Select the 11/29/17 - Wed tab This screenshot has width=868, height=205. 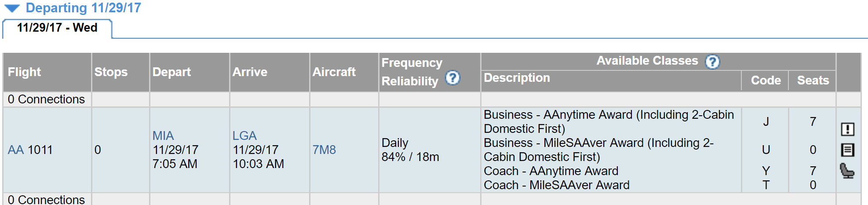pyautogui.click(x=57, y=28)
